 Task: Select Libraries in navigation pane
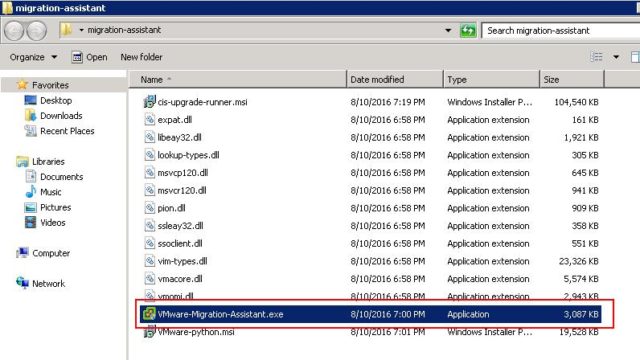[x=48, y=162]
